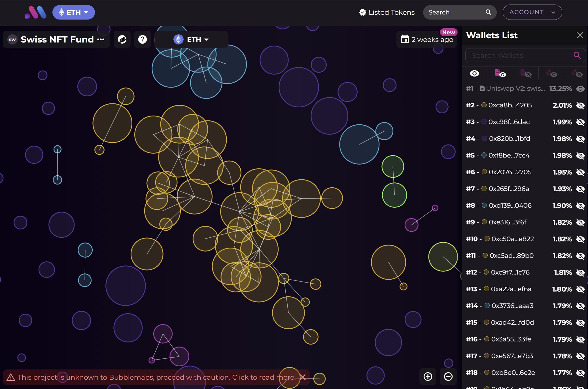
Task: Click the calendar icon showing 2 weeks ago
Action: pos(405,39)
